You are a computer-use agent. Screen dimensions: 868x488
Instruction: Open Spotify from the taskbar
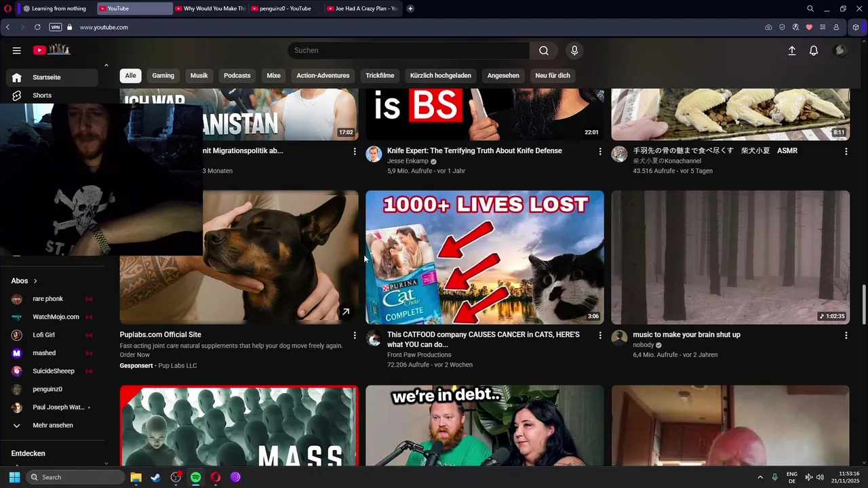(x=195, y=477)
